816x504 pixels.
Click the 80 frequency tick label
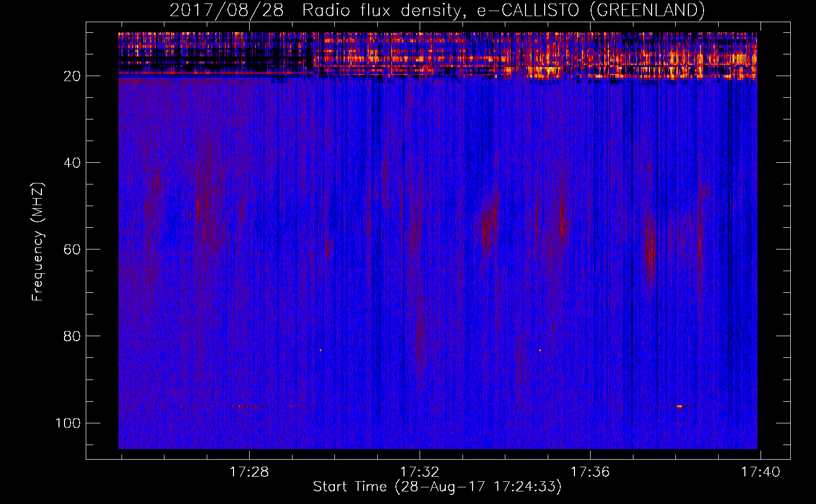(x=72, y=336)
